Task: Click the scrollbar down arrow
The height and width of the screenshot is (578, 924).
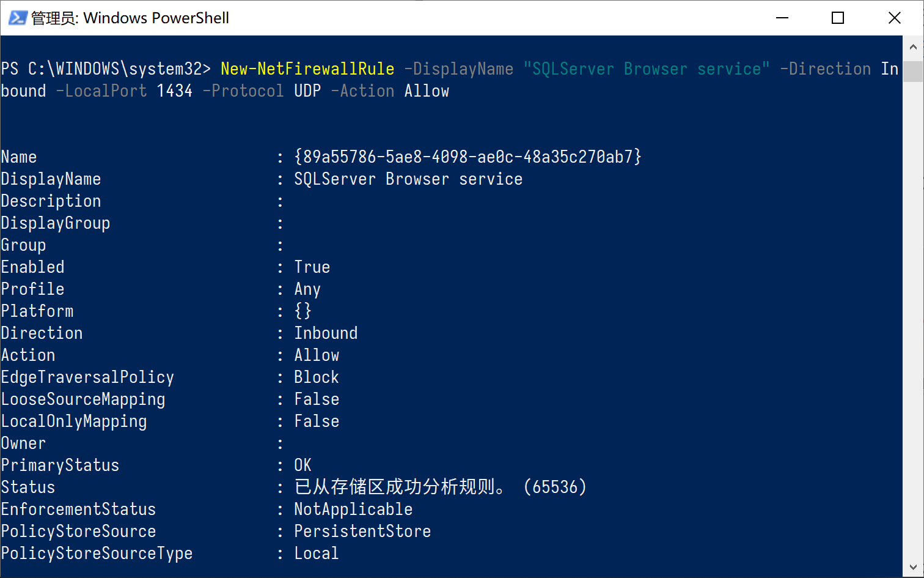Action: coord(913,567)
